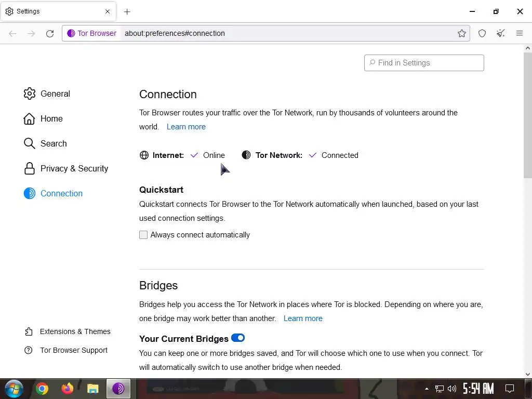Click the Tor Browser identity badge

91,33
